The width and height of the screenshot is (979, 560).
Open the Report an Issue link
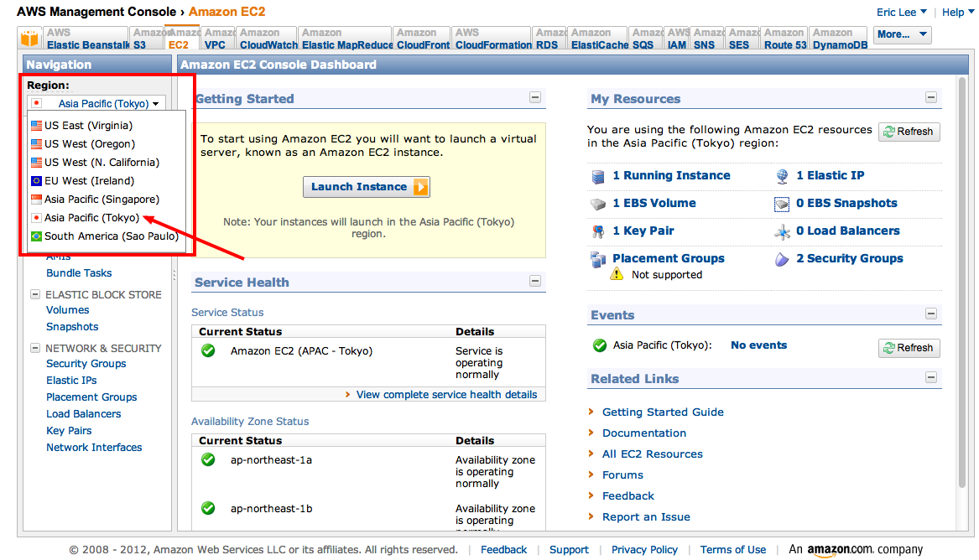click(x=646, y=517)
